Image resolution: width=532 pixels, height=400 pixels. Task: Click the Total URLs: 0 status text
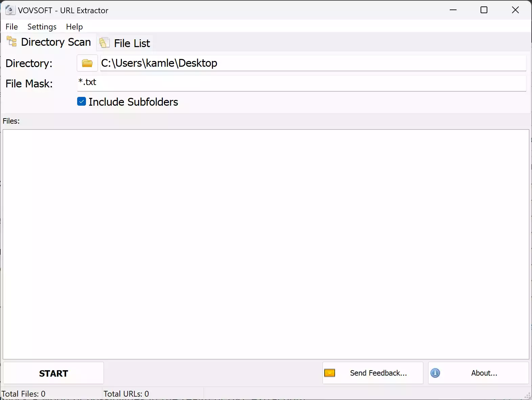[126, 394]
